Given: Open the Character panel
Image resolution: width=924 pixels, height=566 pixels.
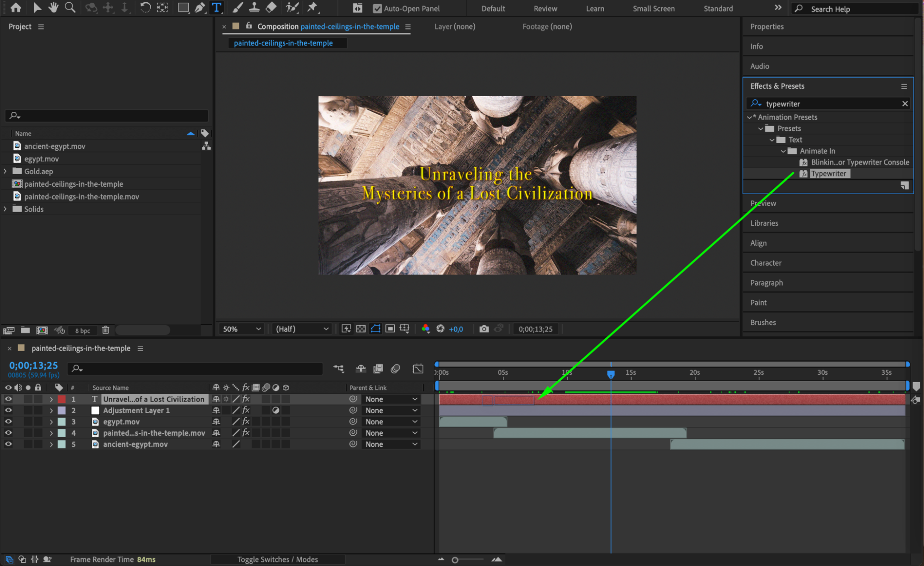Looking at the screenshot, I should point(765,263).
